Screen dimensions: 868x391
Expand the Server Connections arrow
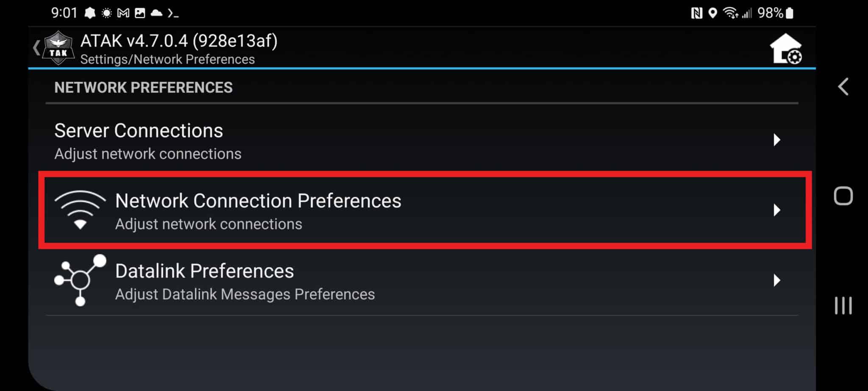point(776,140)
